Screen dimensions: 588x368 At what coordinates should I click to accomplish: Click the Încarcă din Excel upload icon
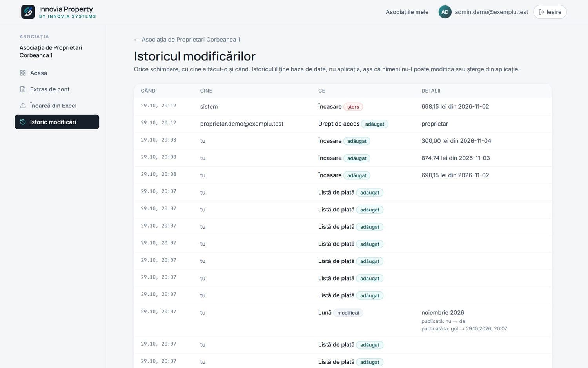coord(23,106)
